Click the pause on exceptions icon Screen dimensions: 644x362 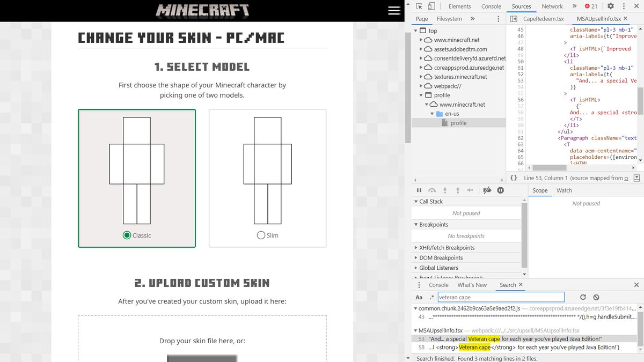pyautogui.click(x=500, y=190)
